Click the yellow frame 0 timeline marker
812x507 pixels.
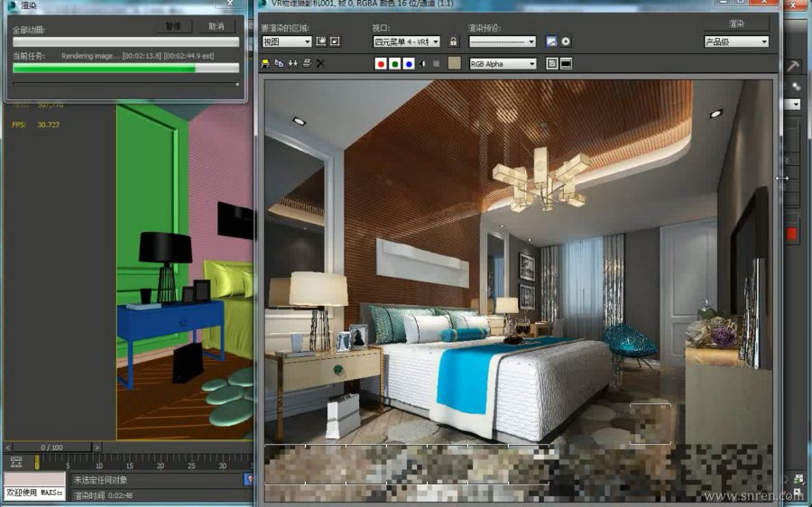click(x=37, y=462)
